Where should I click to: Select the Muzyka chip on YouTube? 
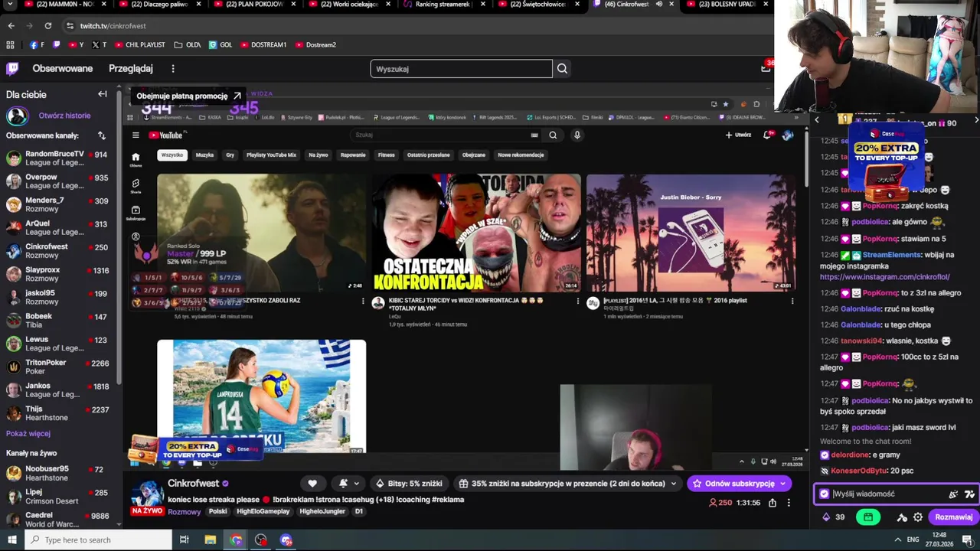[x=204, y=155]
